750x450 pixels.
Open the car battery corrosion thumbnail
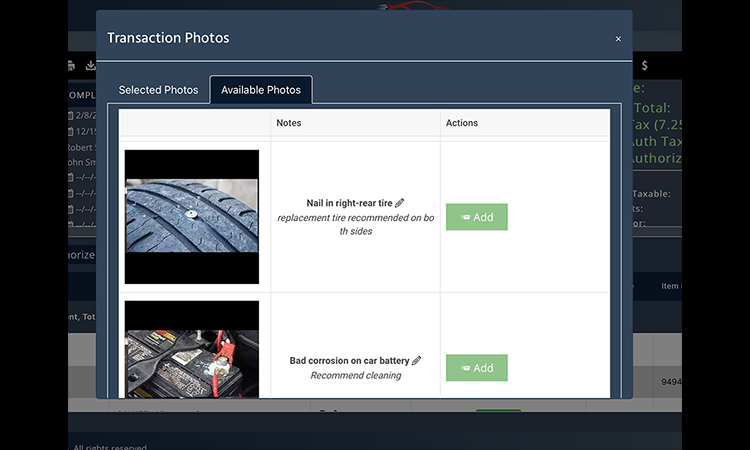(x=192, y=350)
